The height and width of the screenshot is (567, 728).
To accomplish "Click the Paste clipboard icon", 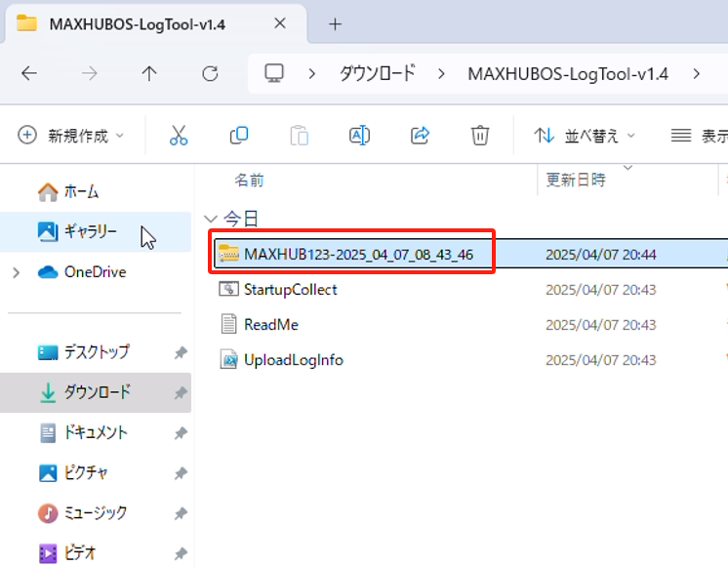I will click(299, 136).
